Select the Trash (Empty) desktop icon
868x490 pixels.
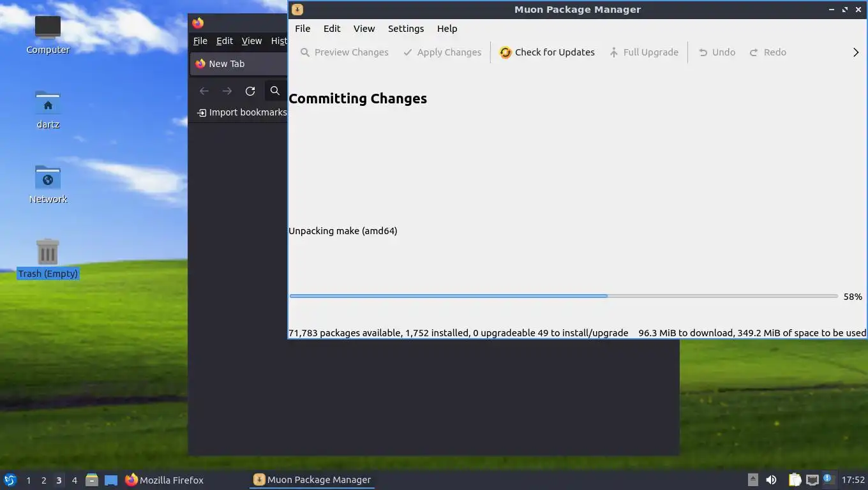[x=48, y=259]
